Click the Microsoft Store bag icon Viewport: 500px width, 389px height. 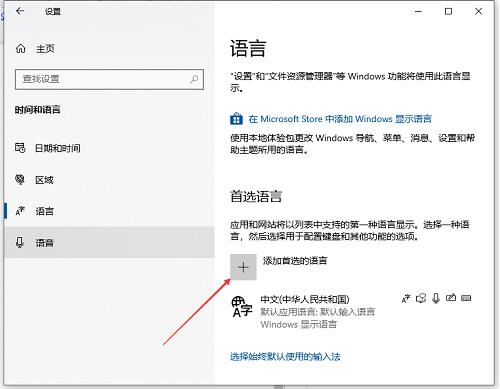236,118
